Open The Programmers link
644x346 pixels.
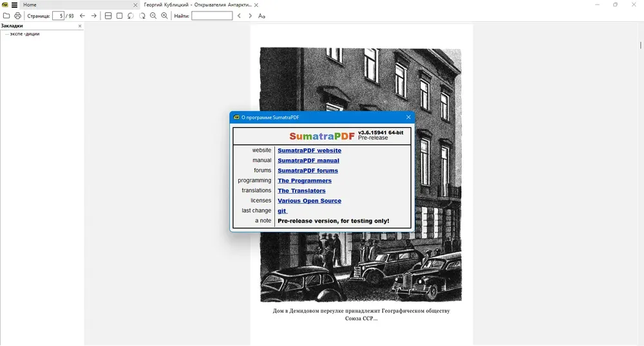305,181
